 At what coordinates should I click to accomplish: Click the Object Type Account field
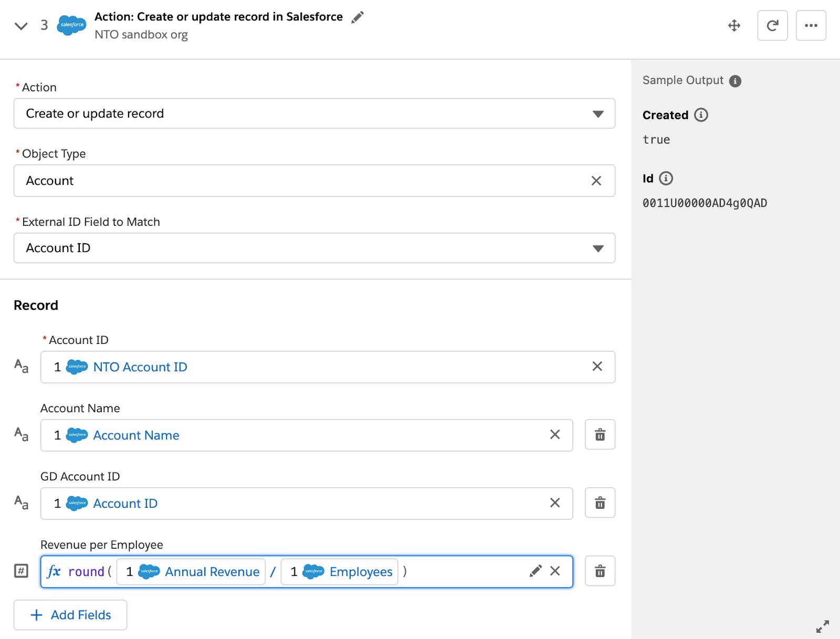point(314,181)
